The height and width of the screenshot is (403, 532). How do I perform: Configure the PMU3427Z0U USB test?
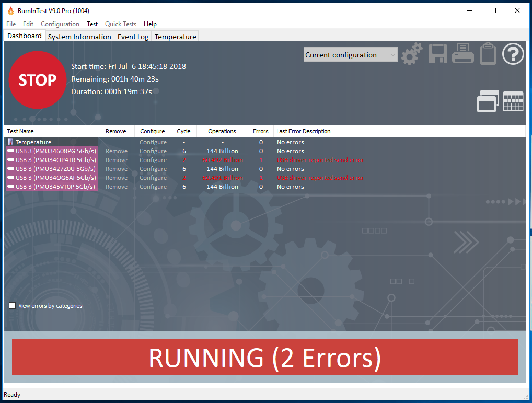[153, 169]
